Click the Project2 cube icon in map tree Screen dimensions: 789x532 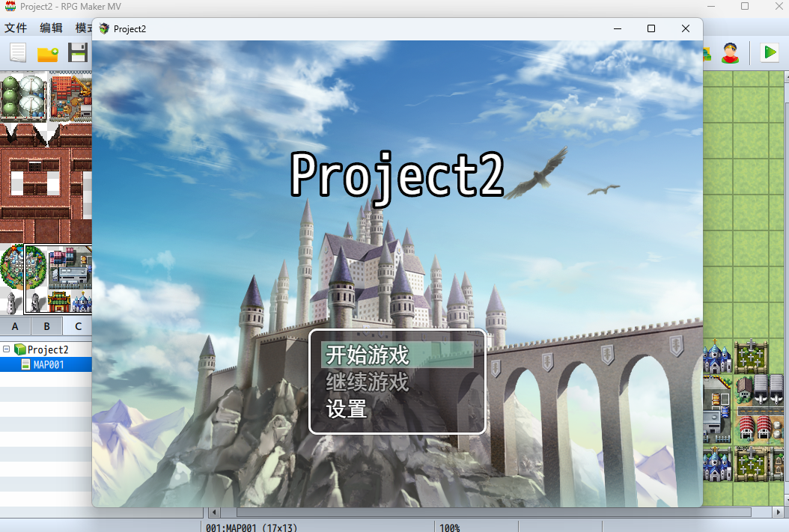20,349
